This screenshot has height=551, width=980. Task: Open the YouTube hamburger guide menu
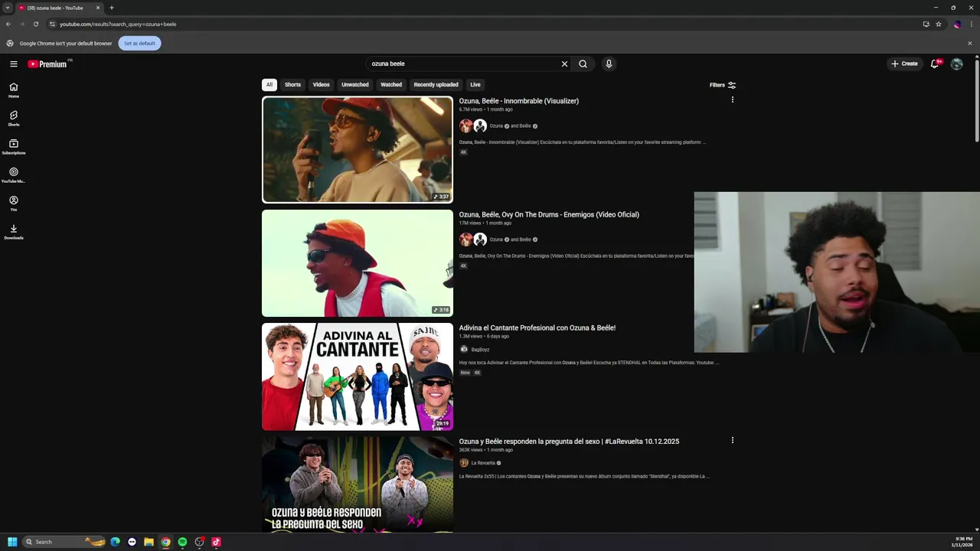pyautogui.click(x=14, y=64)
